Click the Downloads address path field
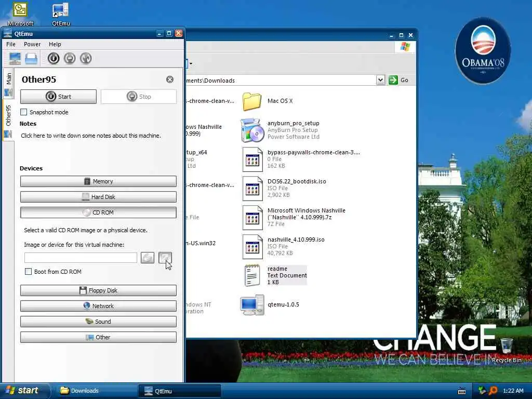Image resolution: width=532 pixels, height=399 pixels. (281, 81)
